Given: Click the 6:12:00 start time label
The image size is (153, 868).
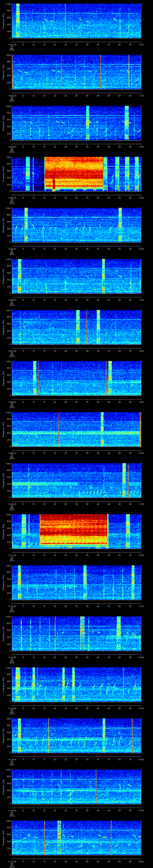Looking at the screenshot, I should (12, 606).
